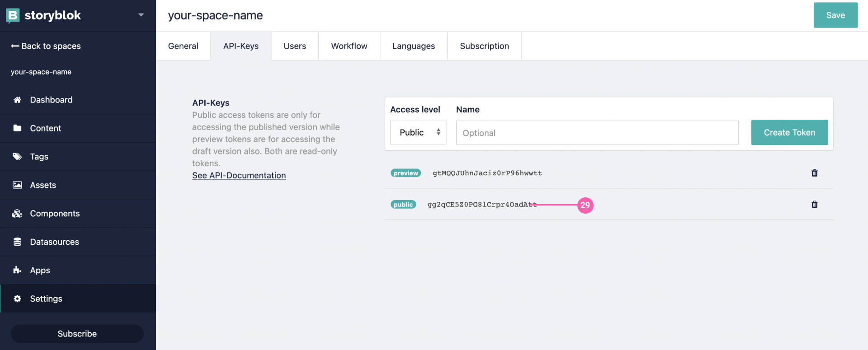Navigate to Assets in sidebar

click(78, 185)
